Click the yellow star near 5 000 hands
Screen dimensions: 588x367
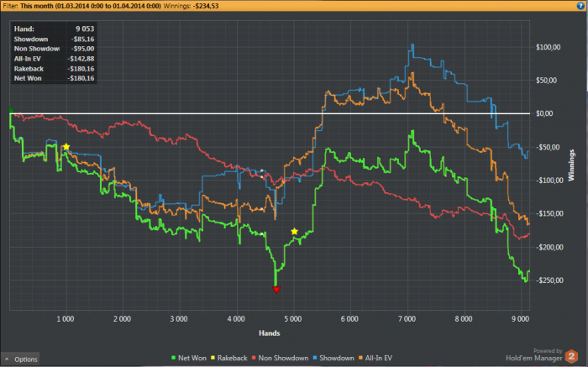[x=294, y=231]
